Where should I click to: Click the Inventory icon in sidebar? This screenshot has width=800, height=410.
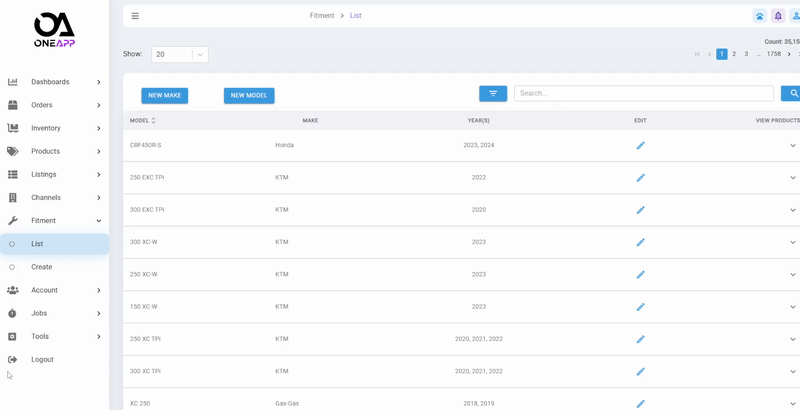point(13,128)
